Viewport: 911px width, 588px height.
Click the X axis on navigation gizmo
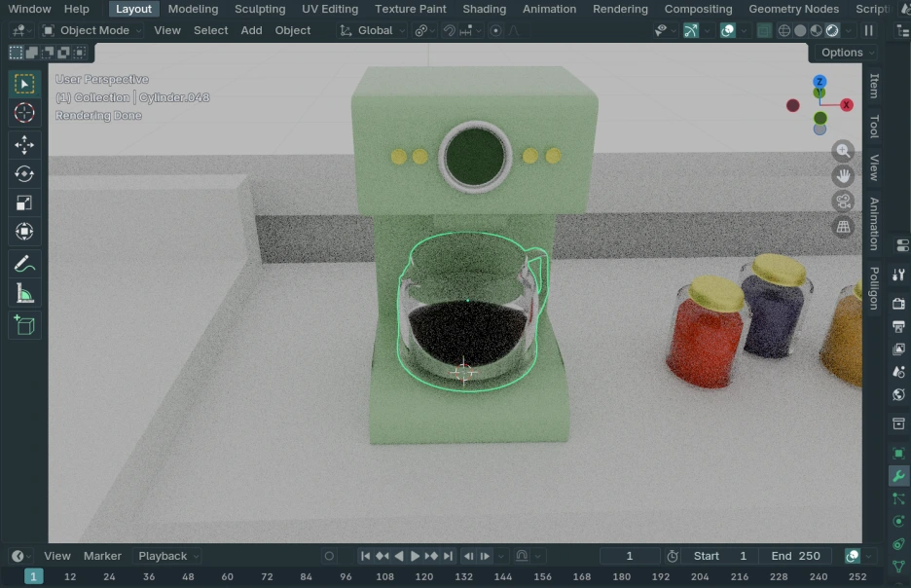point(847,105)
